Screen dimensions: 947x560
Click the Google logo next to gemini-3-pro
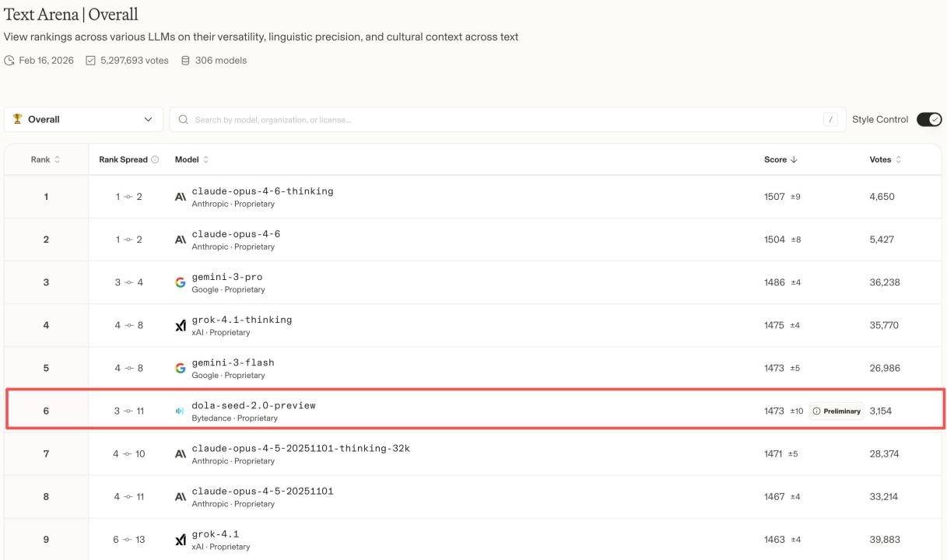(181, 282)
